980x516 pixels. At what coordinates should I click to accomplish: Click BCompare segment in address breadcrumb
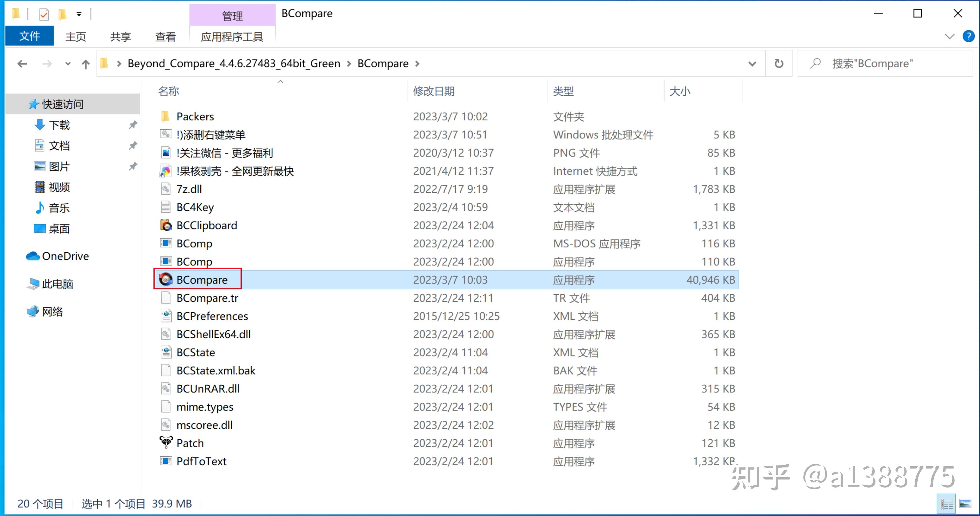pyautogui.click(x=383, y=63)
